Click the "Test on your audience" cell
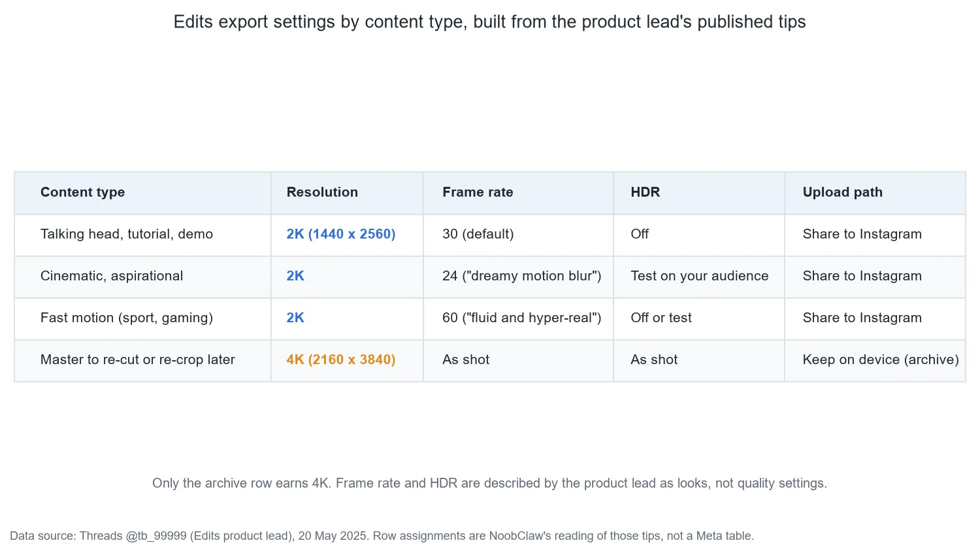980x549 pixels. [x=700, y=276]
